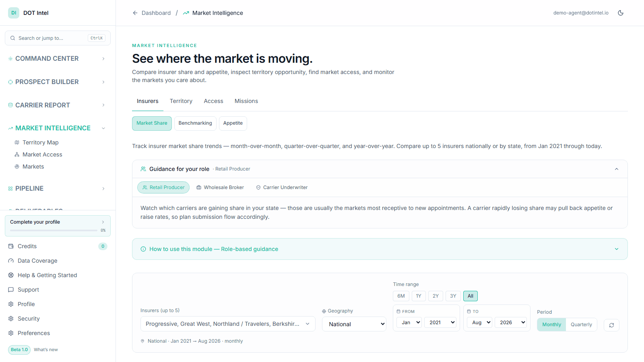644x362 pixels.
Task: Switch period to Quarterly
Action: (x=581, y=325)
